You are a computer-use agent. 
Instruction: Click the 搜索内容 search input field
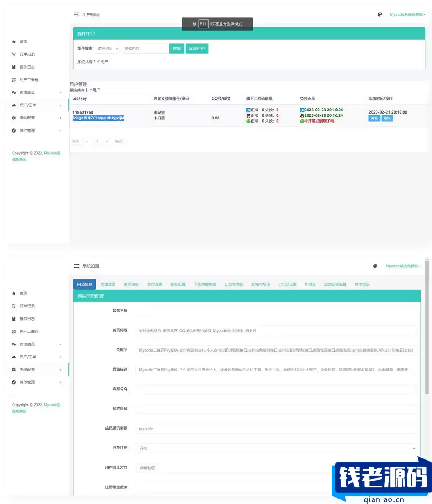pyautogui.click(x=145, y=49)
